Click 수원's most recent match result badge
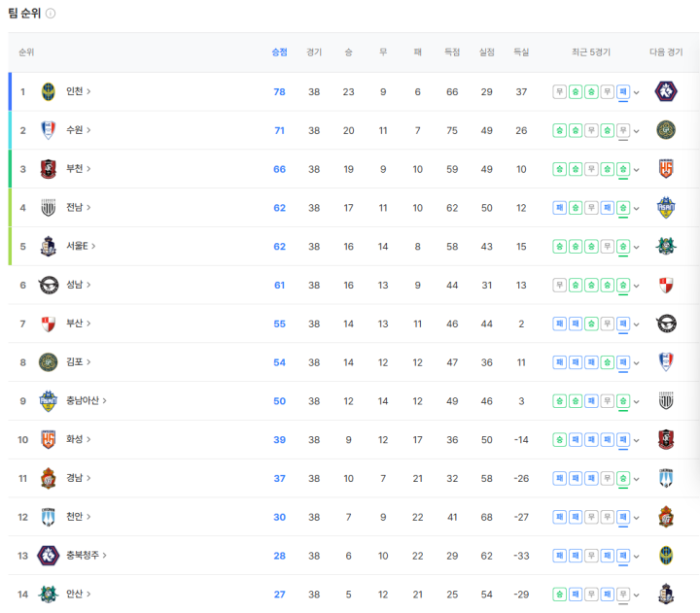The width and height of the screenshot is (700, 613). point(623,130)
